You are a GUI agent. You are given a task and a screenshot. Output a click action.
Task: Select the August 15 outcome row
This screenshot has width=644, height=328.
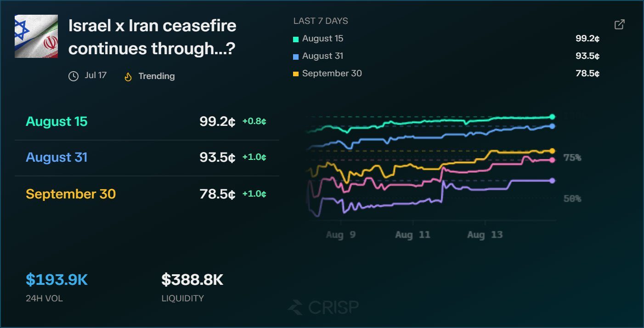tap(147, 122)
